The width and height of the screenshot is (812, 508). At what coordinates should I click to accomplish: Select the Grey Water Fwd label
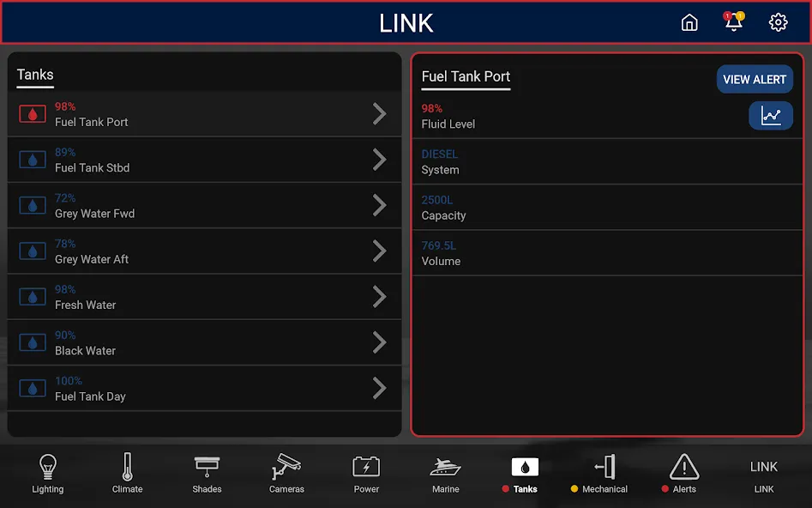click(x=95, y=214)
